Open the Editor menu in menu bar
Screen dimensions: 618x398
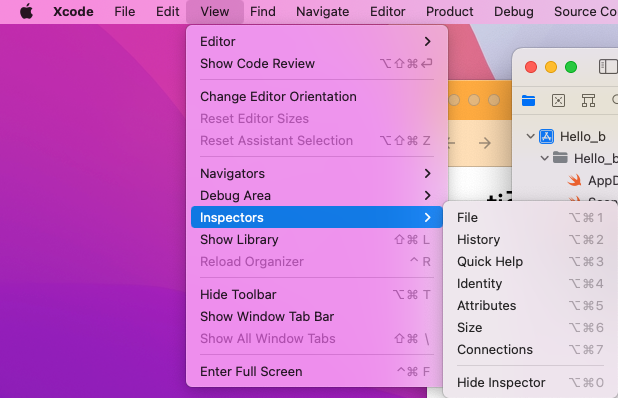(x=387, y=11)
